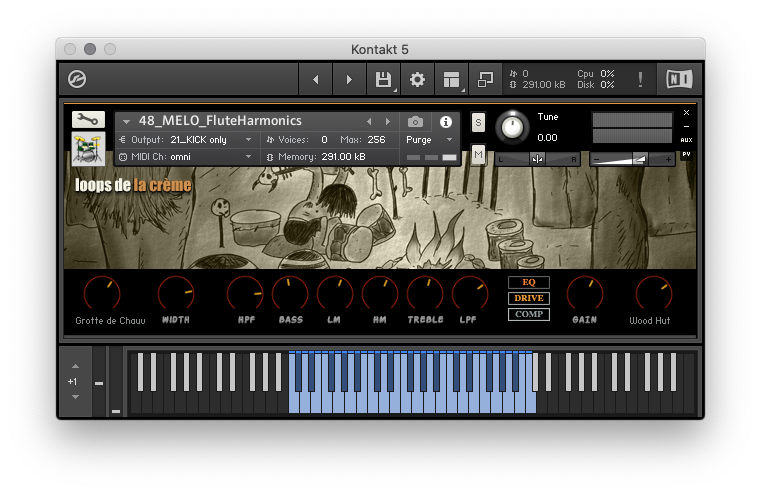761x494 pixels.
Task: Increase volume with the plus button
Action: pos(668,159)
